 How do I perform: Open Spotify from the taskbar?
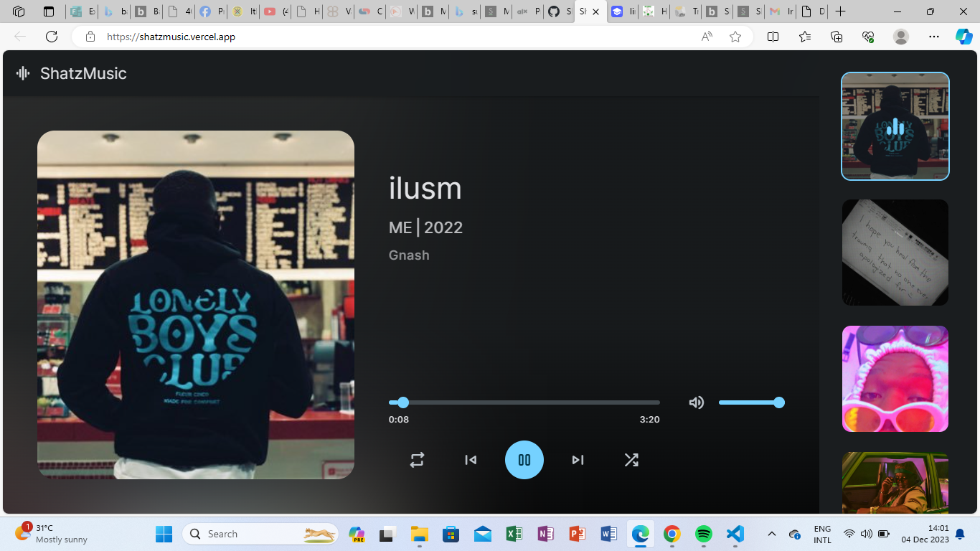coord(704,534)
